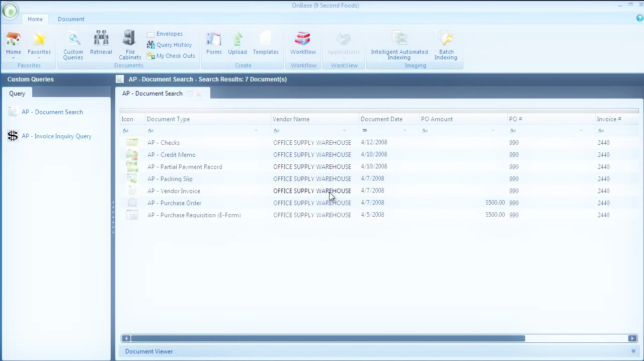Launch Retrieval binoculars tool
The height and width of the screenshot is (361, 644).
(101, 43)
